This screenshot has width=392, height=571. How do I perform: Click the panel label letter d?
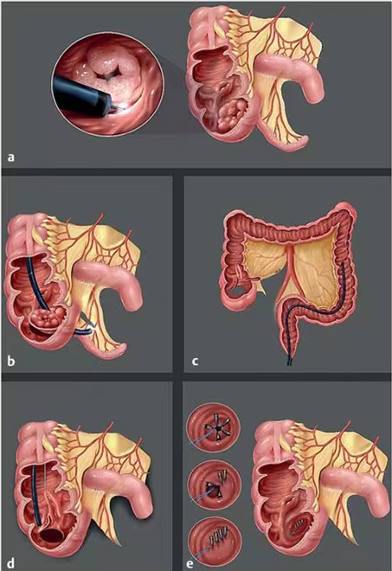(x=11, y=564)
